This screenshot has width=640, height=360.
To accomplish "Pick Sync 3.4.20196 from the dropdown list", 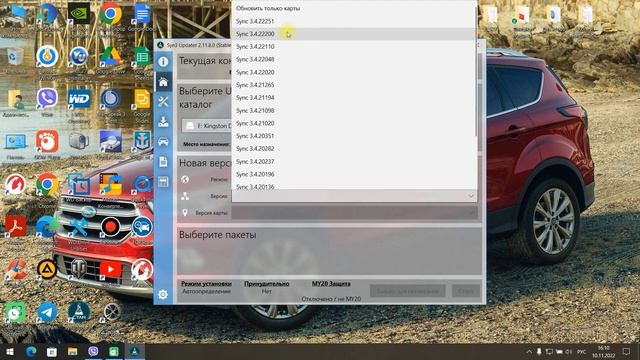I will click(x=353, y=174).
